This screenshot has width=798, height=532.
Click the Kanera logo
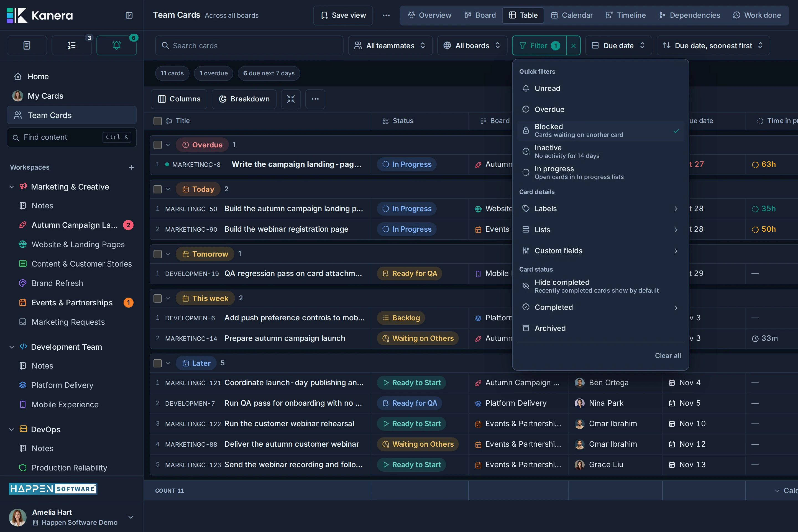40,15
